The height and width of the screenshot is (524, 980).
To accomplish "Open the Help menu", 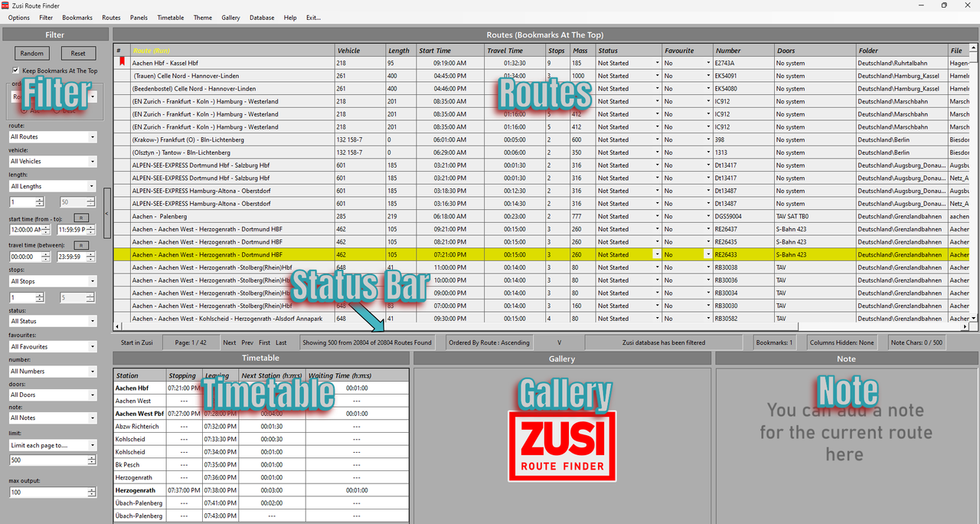I will 290,18.
